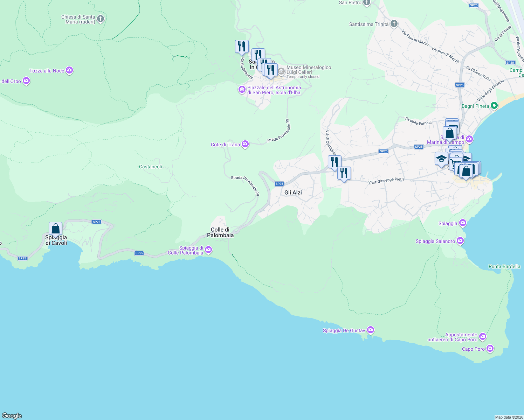Select the restaurant pin near Via Badaracchi
This screenshot has width=524, height=420.
(242, 47)
